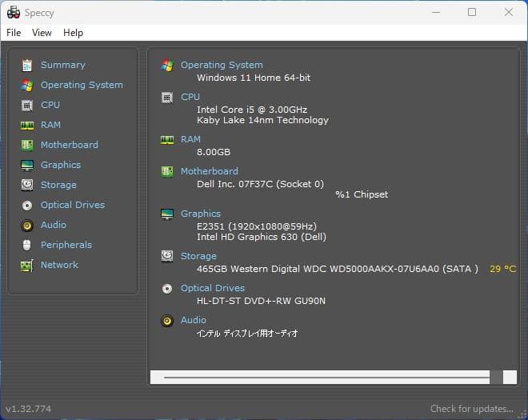Open Storage section in sidebar

coord(58,185)
